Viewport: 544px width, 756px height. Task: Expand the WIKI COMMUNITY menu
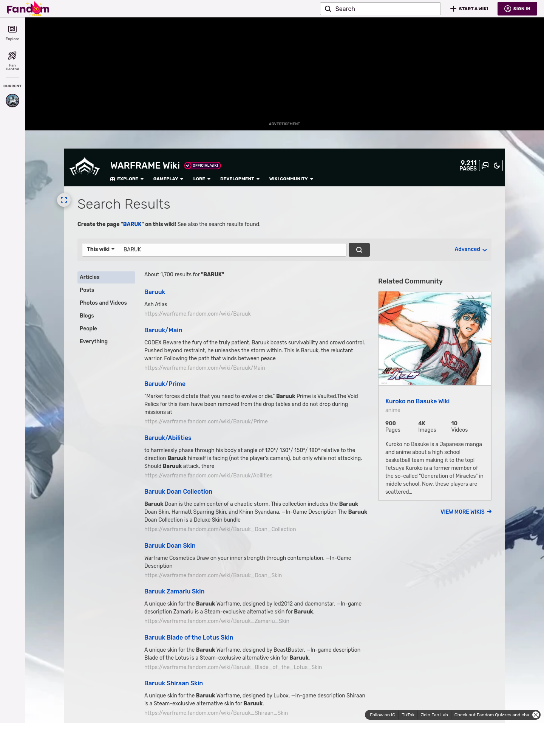click(291, 179)
